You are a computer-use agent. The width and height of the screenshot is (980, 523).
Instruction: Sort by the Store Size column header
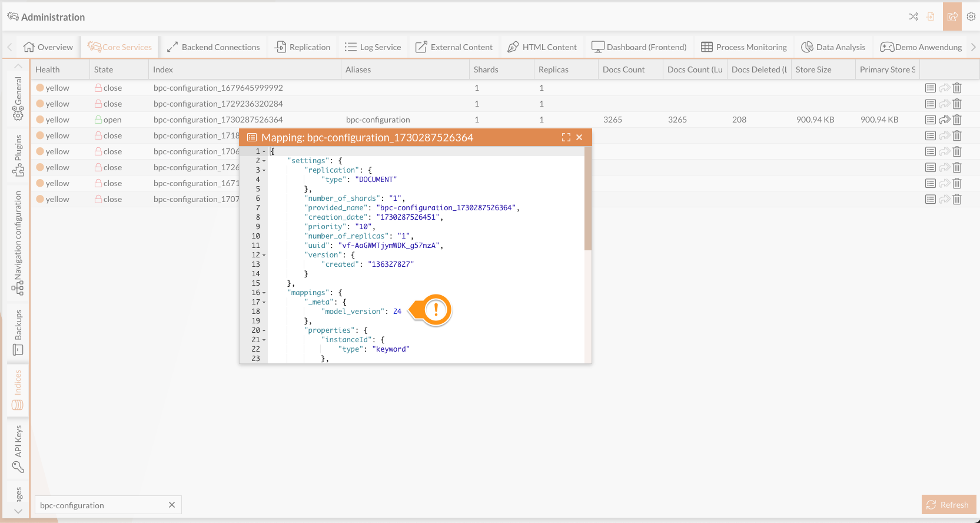pos(823,69)
